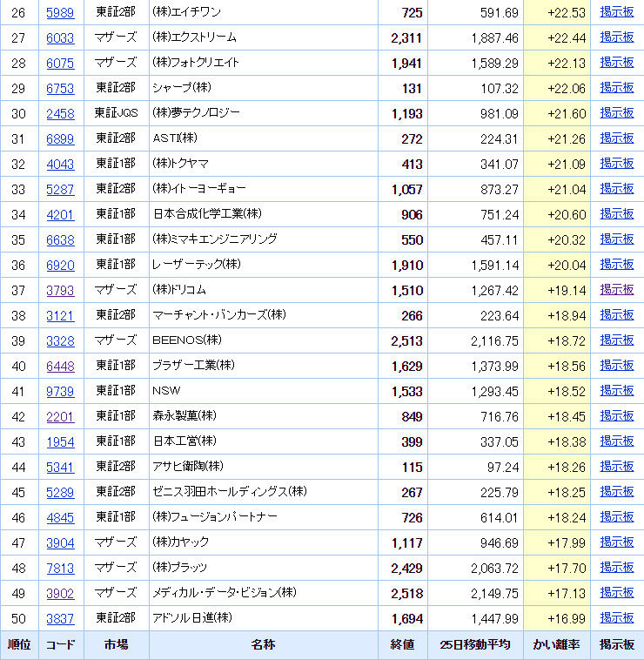Open 掲示板 link for rank 27
Image resolution: width=644 pixels, height=660 pixels.
pos(617,37)
